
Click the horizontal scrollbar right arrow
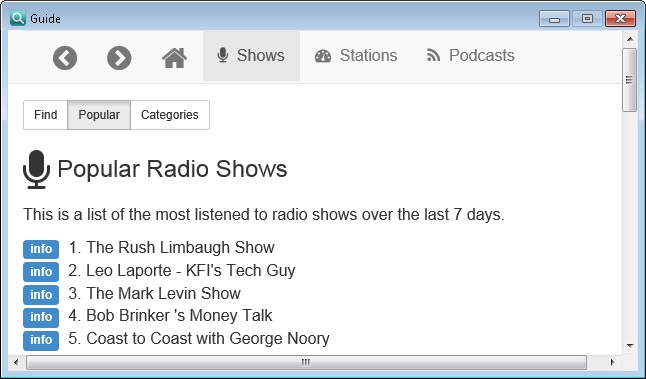pos(613,363)
